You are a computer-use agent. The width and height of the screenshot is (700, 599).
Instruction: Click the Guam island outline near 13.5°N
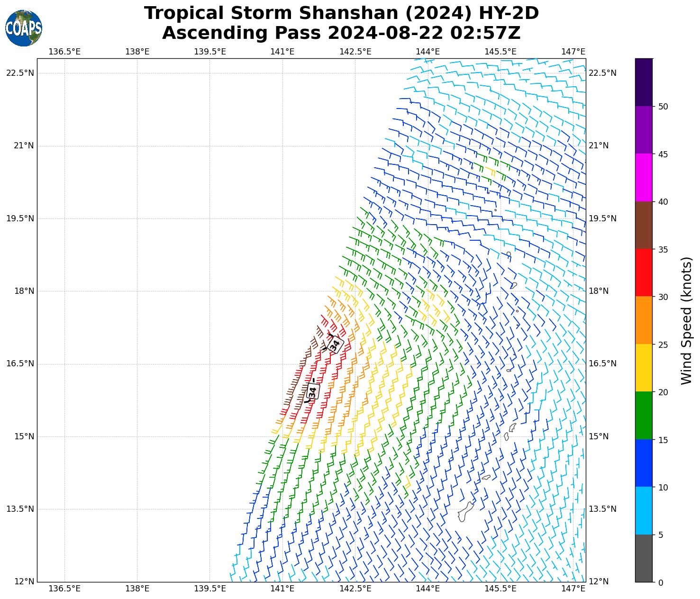(465, 512)
